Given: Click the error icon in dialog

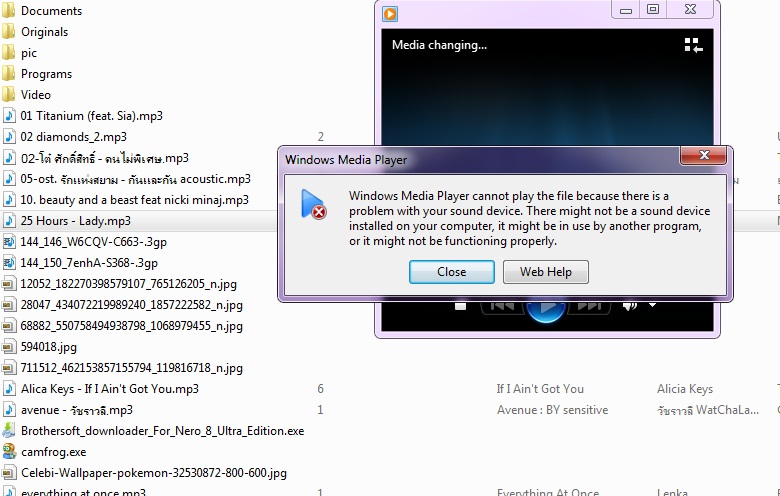Looking at the screenshot, I should pyautogui.click(x=313, y=204).
